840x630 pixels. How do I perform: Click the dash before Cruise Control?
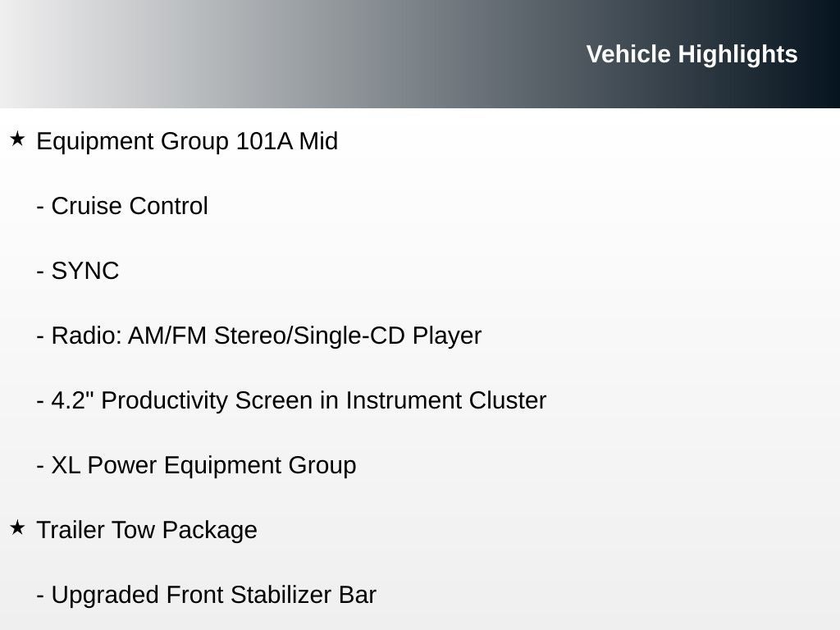tap(40, 208)
